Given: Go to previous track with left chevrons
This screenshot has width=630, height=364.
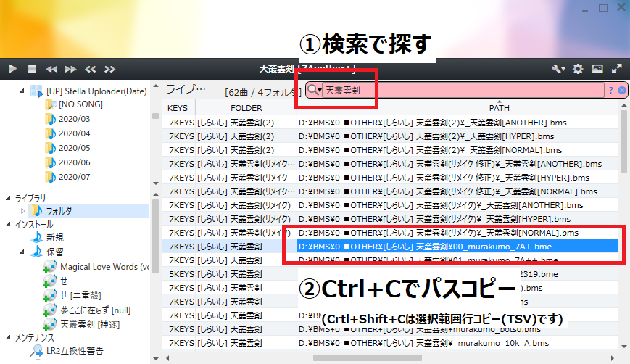Looking at the screenshot, I should click(x=91, y=69).
